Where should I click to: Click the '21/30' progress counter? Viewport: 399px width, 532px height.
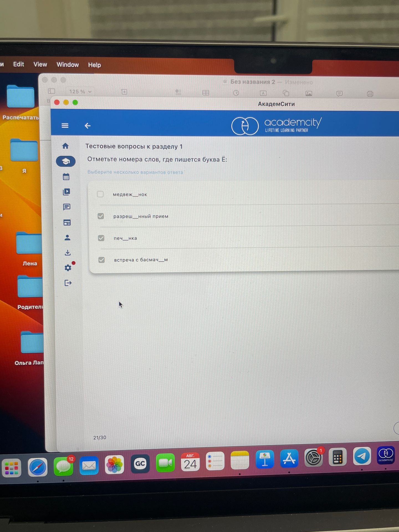point(100,438)
